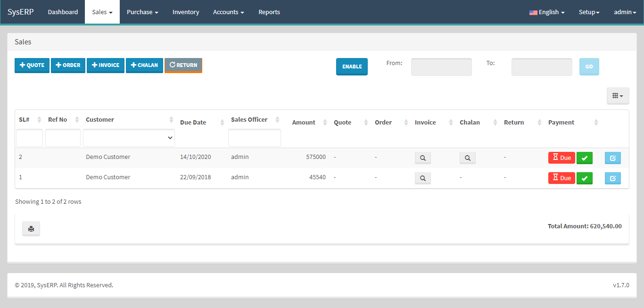Focus the SL# filter box

tap(30, 138)
